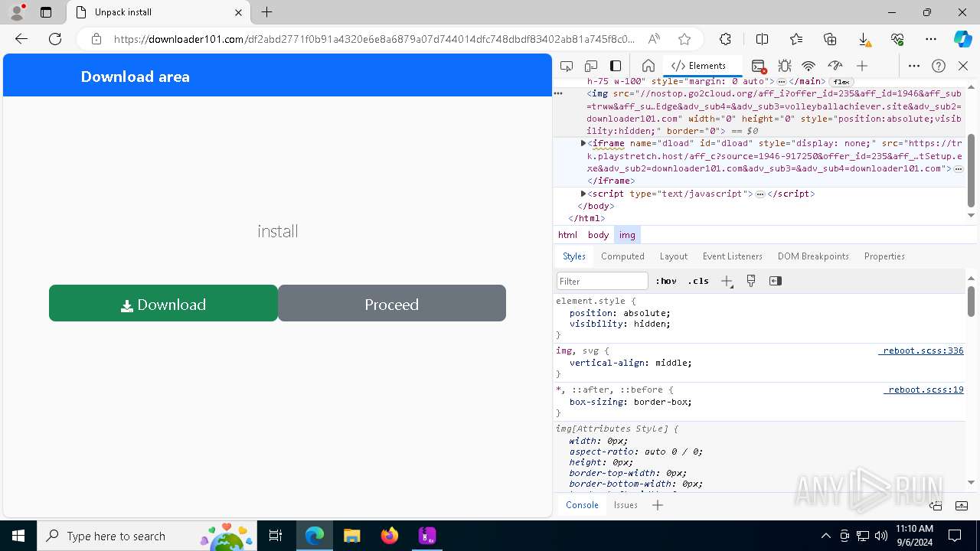980x551 pixels.
Task: Expand the script text/javascript node
Action: click(583, 194)
